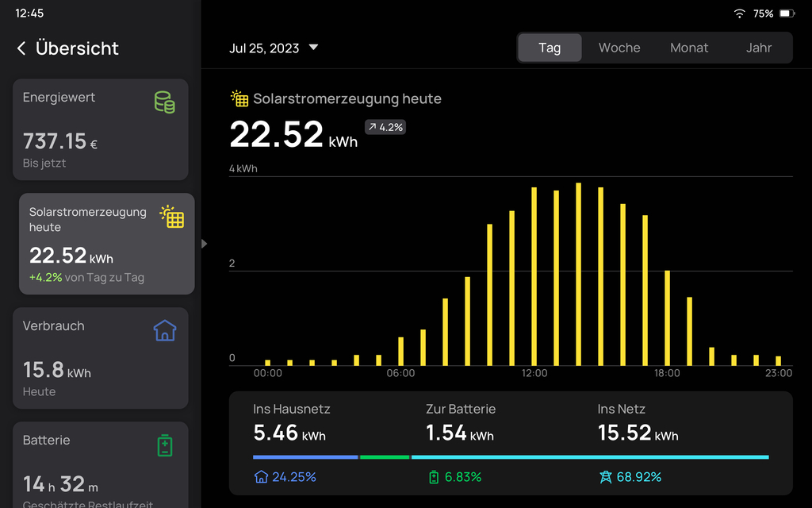The width and height of the screenshot is (812, 508).
Task: Click the 4.2% trend badge
Action: [x=385, y=127]
